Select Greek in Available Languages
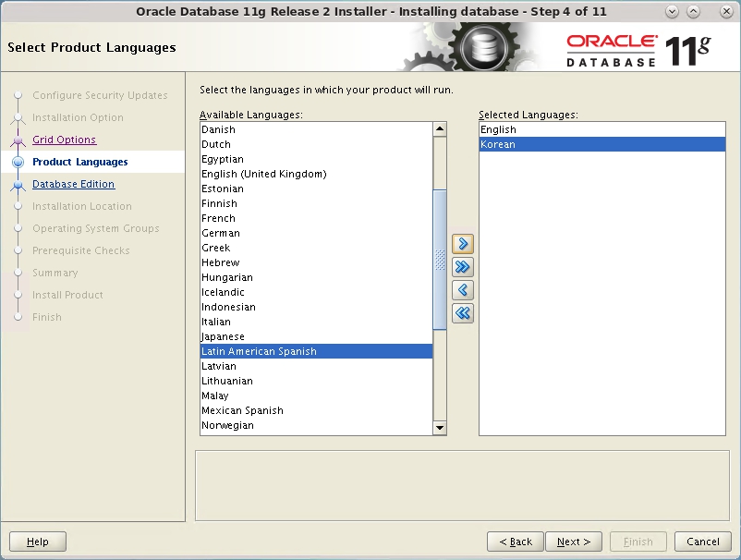This screenshot has width=741, height=560. tap(316, 248)
